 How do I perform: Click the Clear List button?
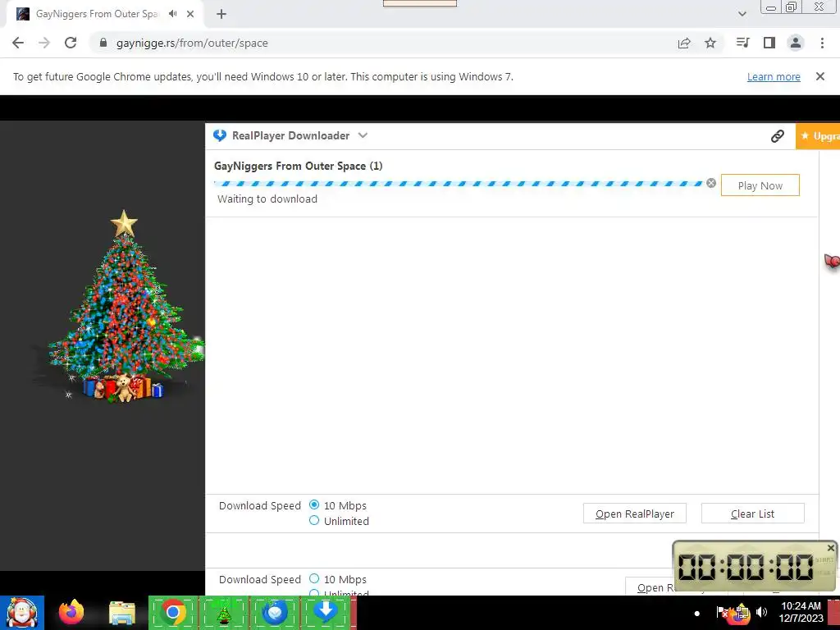(753, 514)
